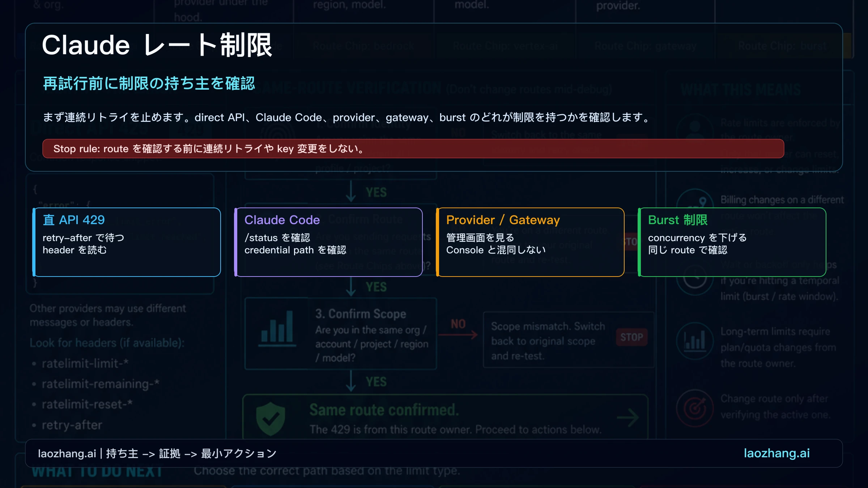Click 'Change route only after' text
Image resolution: width=868 pixels, height=488 pixels.
tap(774, 399)
